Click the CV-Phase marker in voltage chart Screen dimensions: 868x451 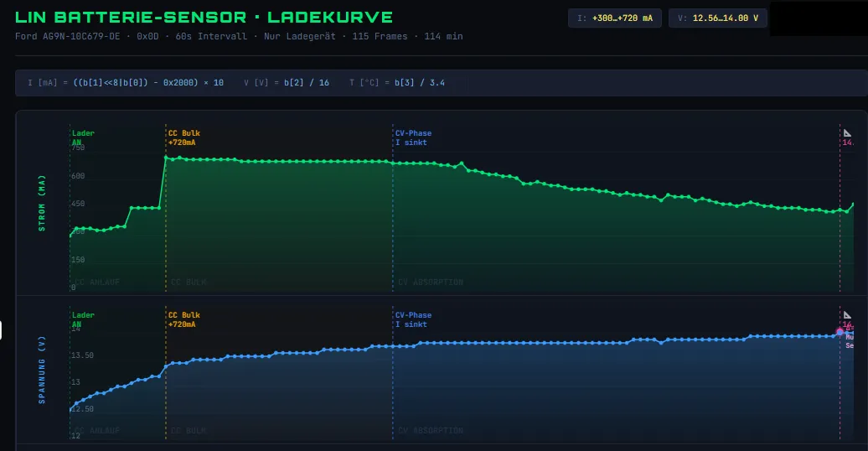[x=413, y=319]
